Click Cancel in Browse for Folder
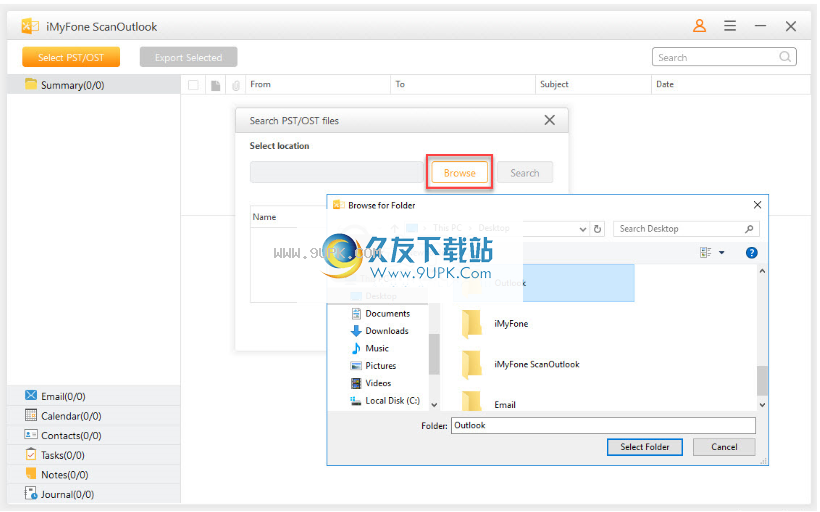 724,447
